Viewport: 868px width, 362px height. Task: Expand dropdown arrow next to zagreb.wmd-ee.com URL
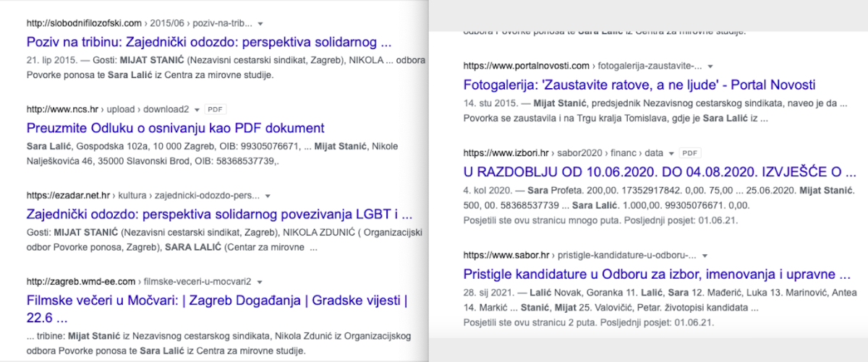coord(260,282)
